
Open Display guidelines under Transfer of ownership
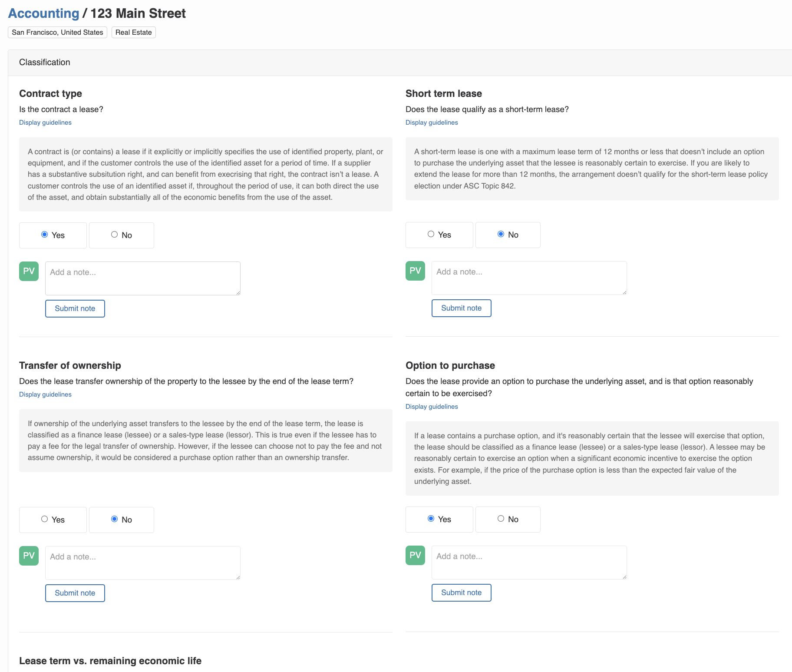[45, 394]
